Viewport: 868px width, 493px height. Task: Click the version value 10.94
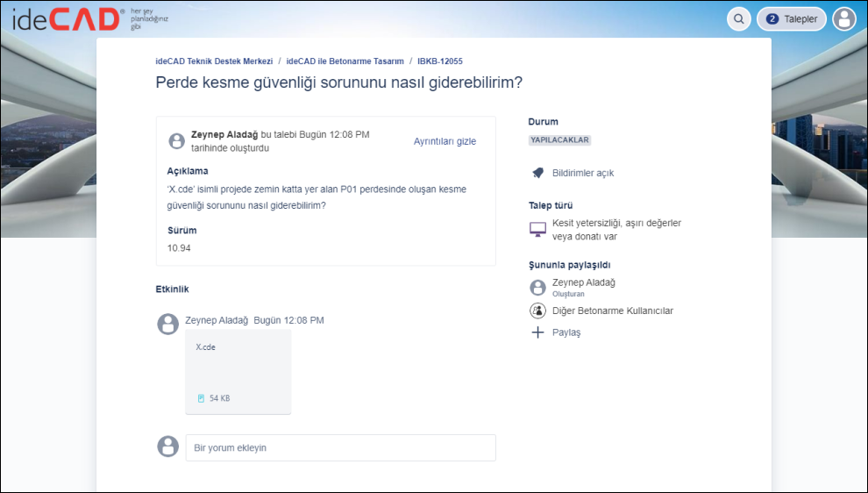click(x=179, y=248)
